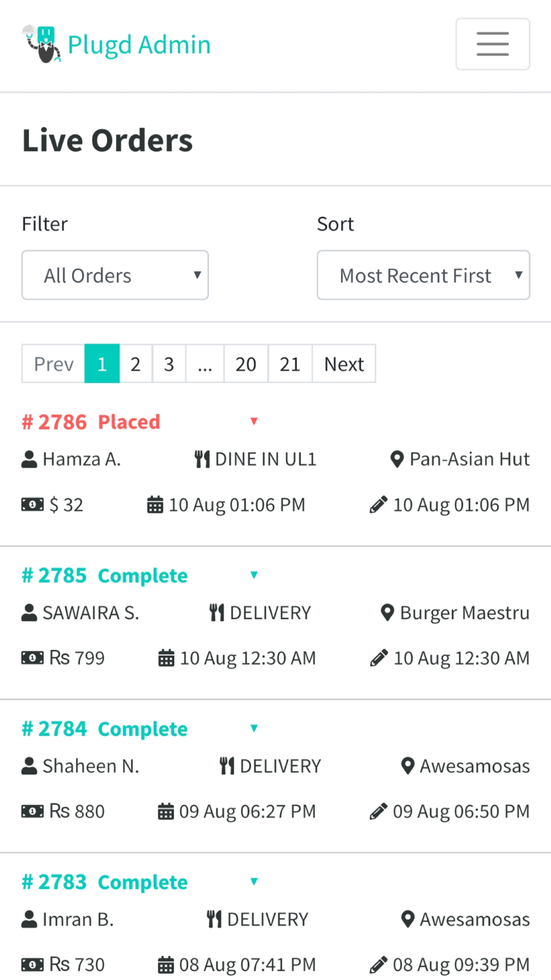Expand status arrow for order #2786 Placed
This screenshot has height=980, width=551.
(x=254, y=422)
